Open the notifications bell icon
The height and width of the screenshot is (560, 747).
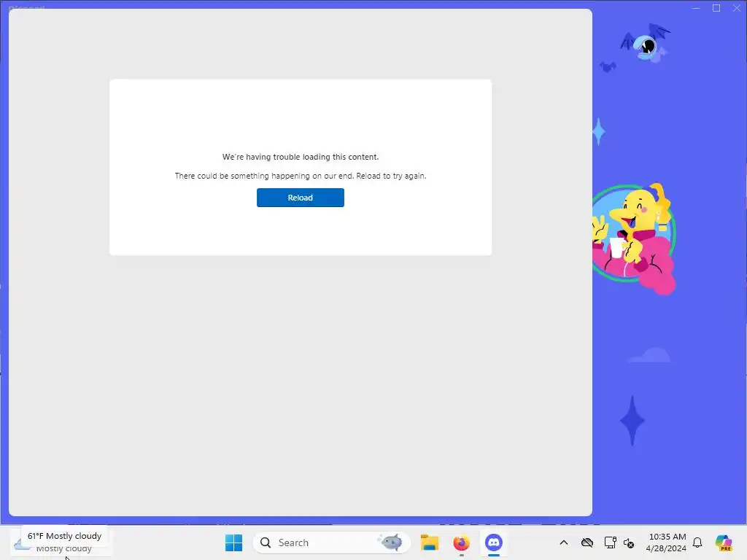click(697, 542)
